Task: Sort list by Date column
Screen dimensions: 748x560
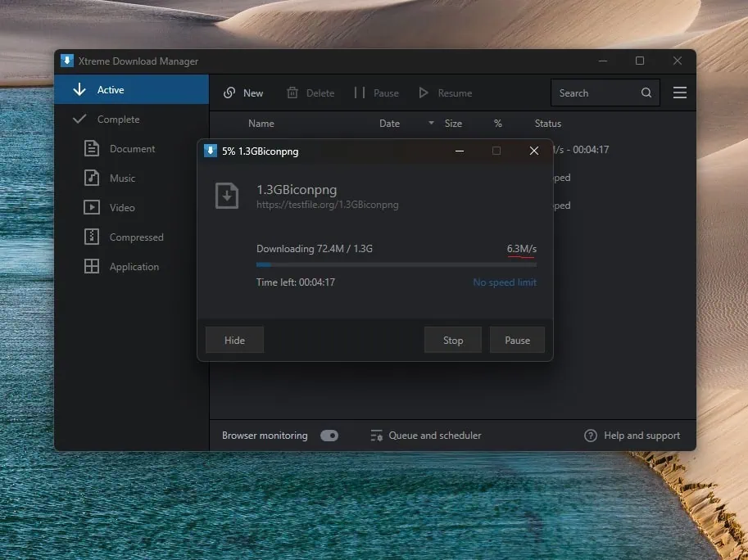Action: point(389,124)
